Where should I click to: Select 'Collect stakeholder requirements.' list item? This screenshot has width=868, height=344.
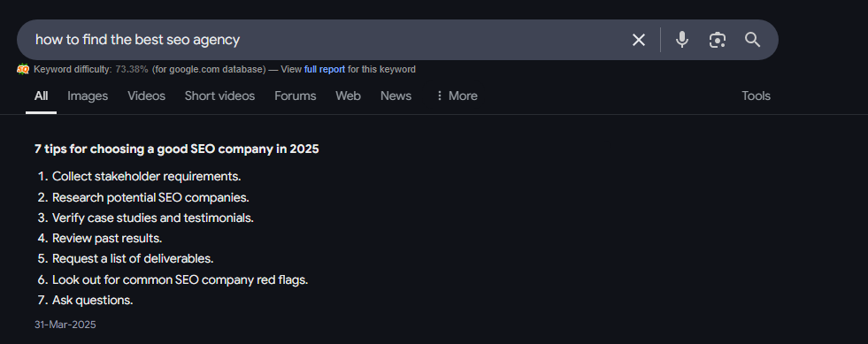[x=146, y=177]
